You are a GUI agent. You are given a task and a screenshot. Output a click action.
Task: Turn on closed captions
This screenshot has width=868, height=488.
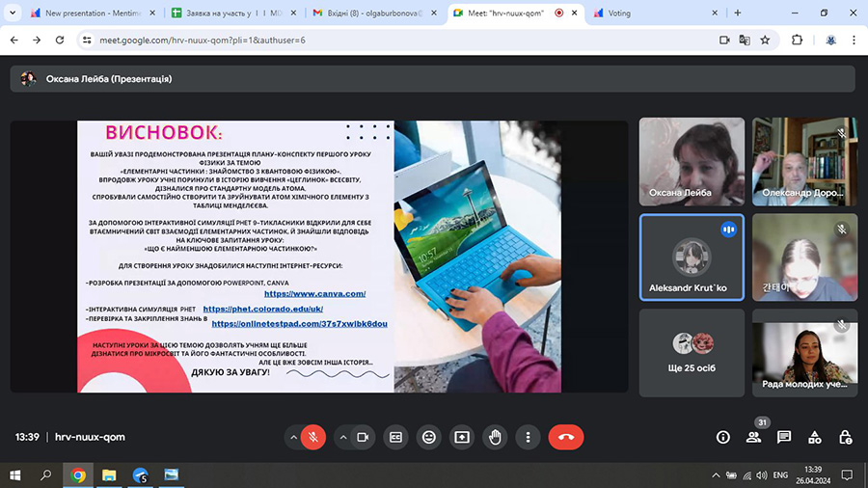point(395,437)
